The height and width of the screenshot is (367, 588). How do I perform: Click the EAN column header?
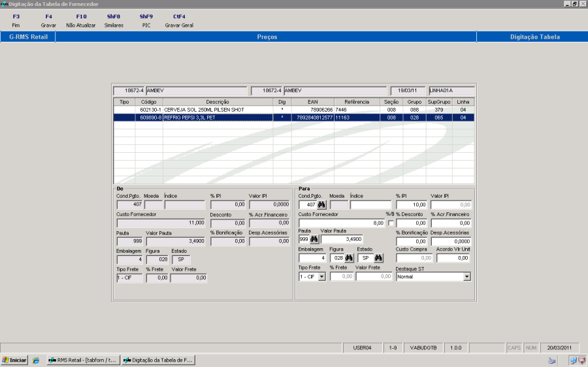coord(313,102)
